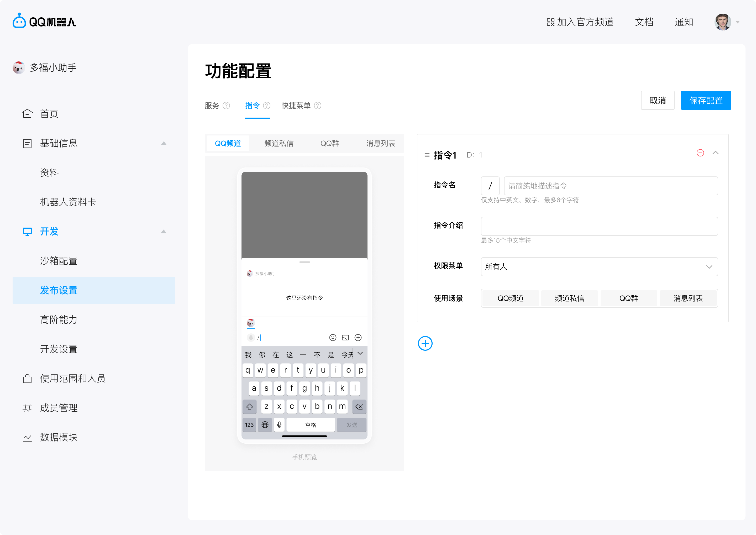The height and width of the screenshot is (535, 756).
Task: Open the 权限菜单 dropdown showing 所有人
Action: pos(599,266)
